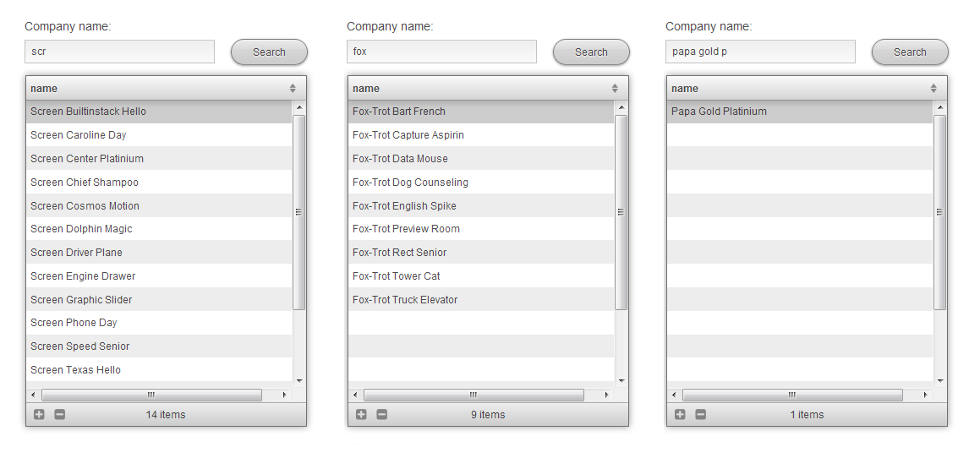Click the horizontal scrollbar in papa gold grid
The width and height of the screenshot is (980, 458).
coord(791,395)
